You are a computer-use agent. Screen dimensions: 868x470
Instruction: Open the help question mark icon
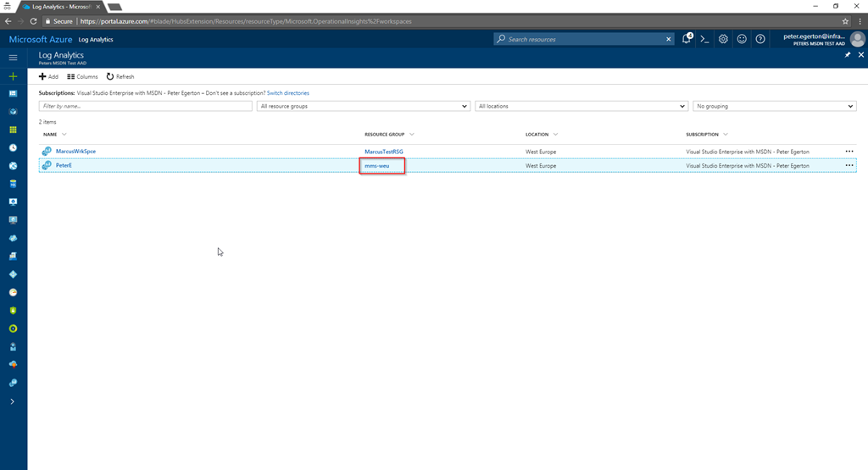click(760, 39)
